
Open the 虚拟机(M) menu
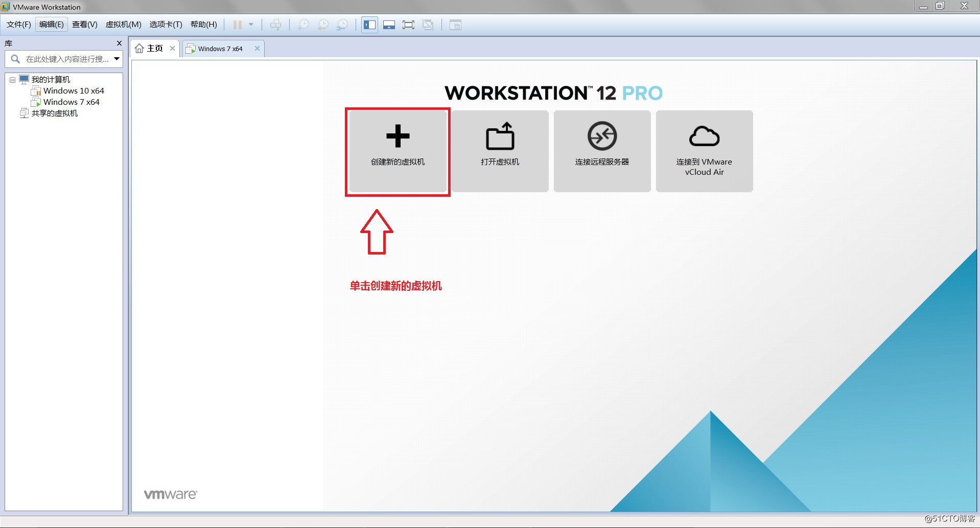point(124,25)
